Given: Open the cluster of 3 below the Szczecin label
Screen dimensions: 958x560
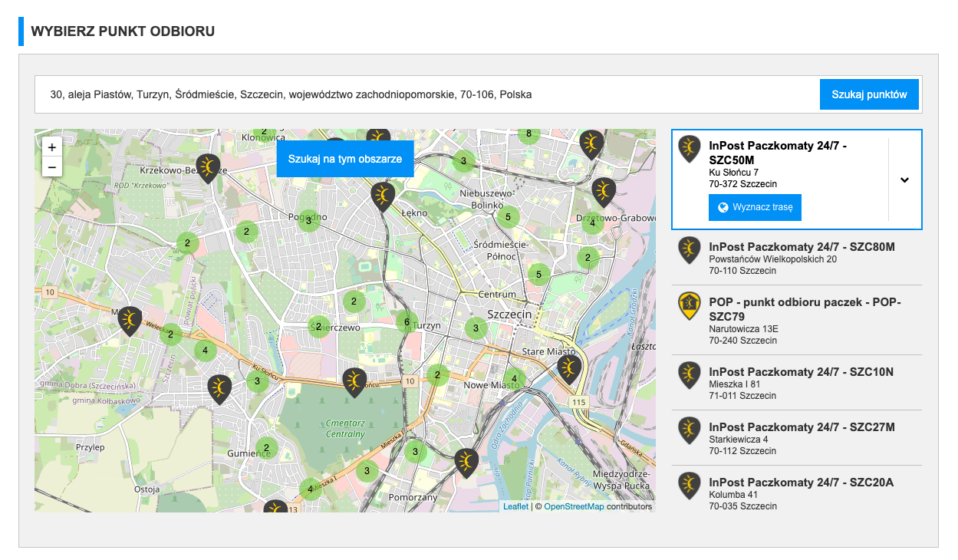Looking at the screenshot, I should (x=476, y=329).
